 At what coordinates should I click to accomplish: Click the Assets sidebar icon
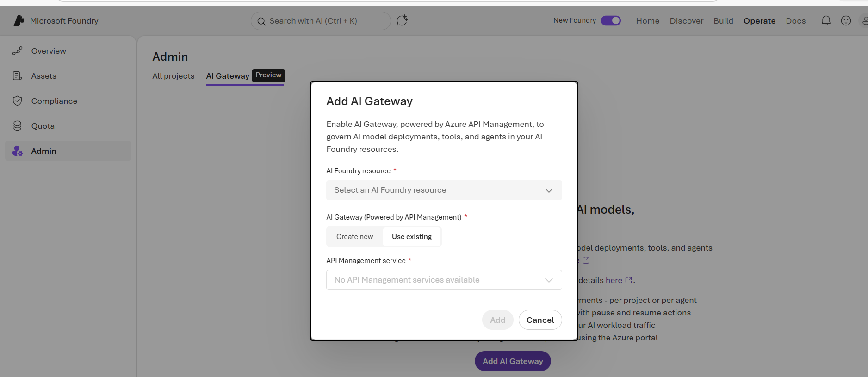pyautogui.click(x=18, y=76)
